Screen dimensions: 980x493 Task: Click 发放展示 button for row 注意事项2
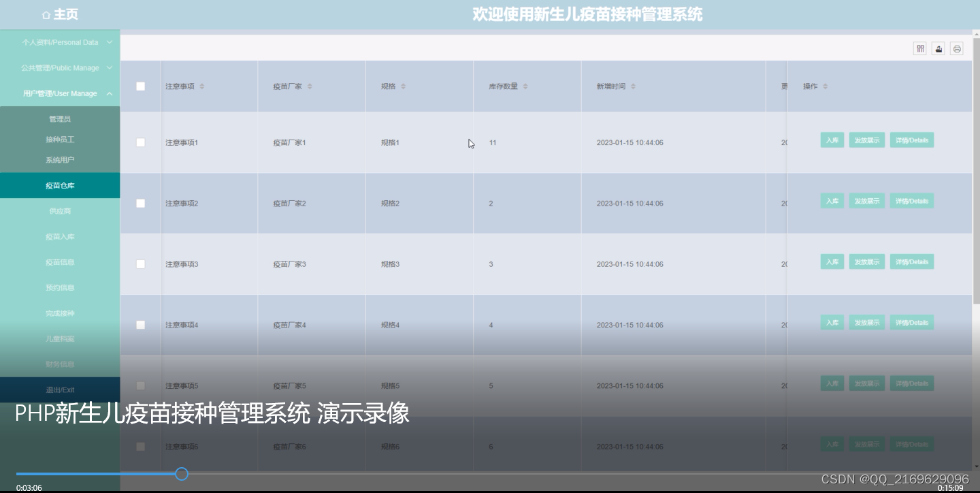coord(867,201)
